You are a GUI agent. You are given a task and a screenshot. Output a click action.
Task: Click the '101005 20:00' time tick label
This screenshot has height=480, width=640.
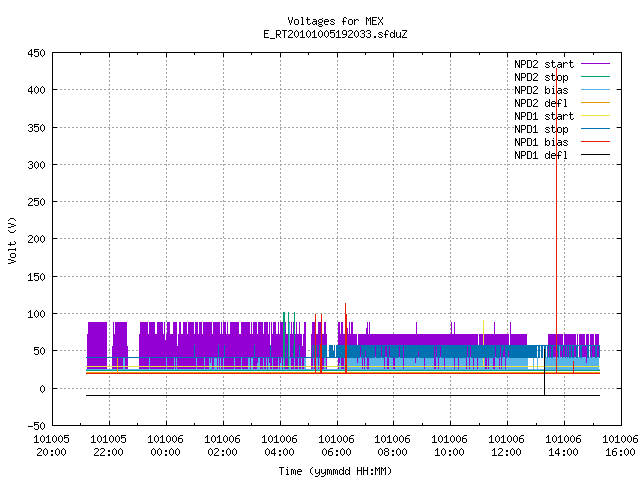click(x=51, y=445)
